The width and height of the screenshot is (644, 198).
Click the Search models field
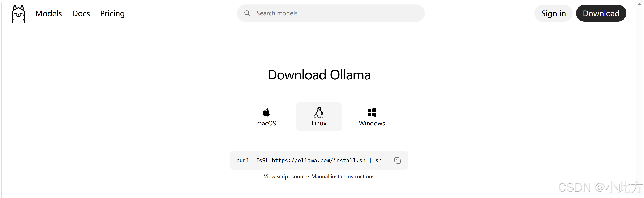[x=331, y=13]
